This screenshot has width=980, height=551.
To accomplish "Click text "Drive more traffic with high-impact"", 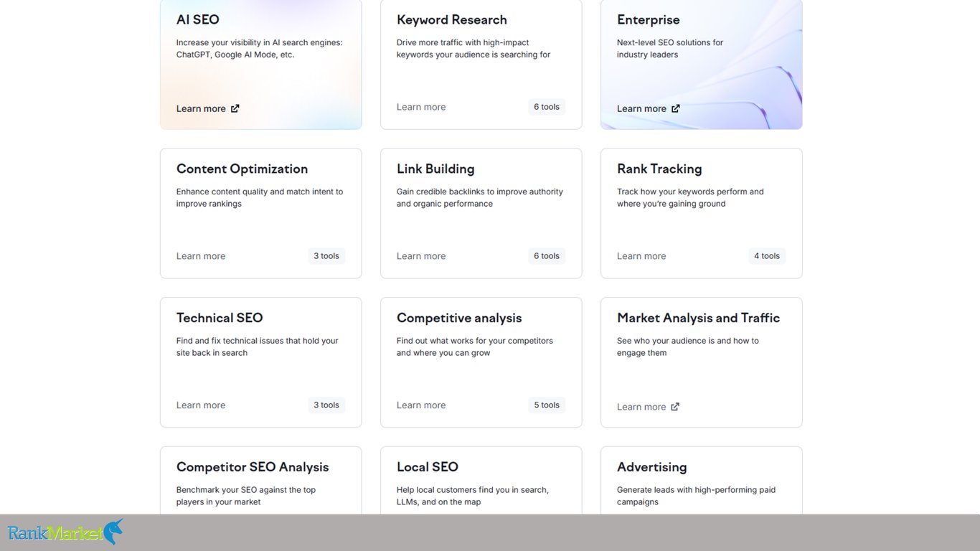I will click(x=463, y=42).
